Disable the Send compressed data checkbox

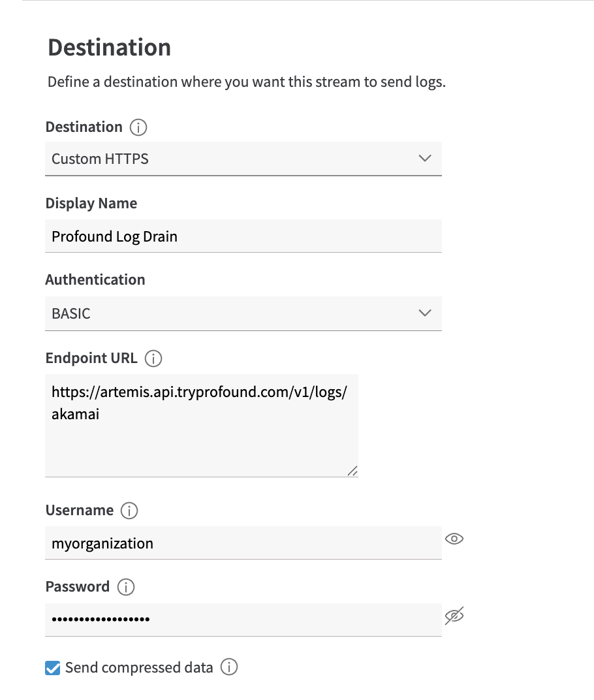pyautogui.click(x=52, y=667)
